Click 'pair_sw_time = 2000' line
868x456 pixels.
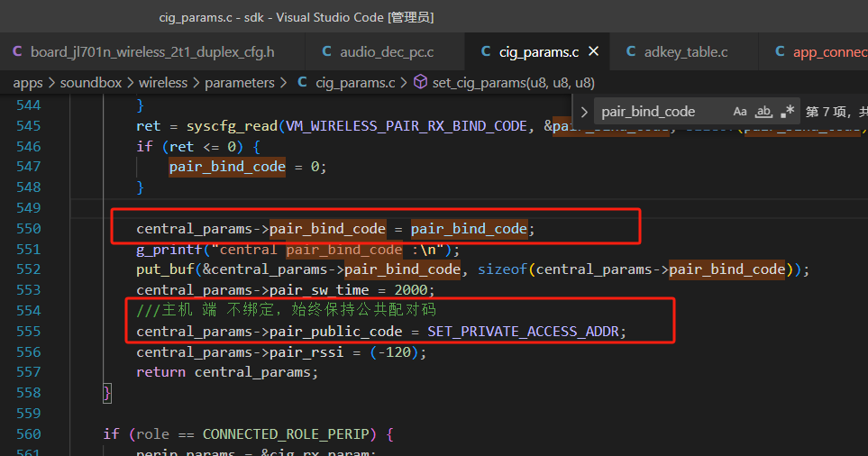(x=286, y=290)
